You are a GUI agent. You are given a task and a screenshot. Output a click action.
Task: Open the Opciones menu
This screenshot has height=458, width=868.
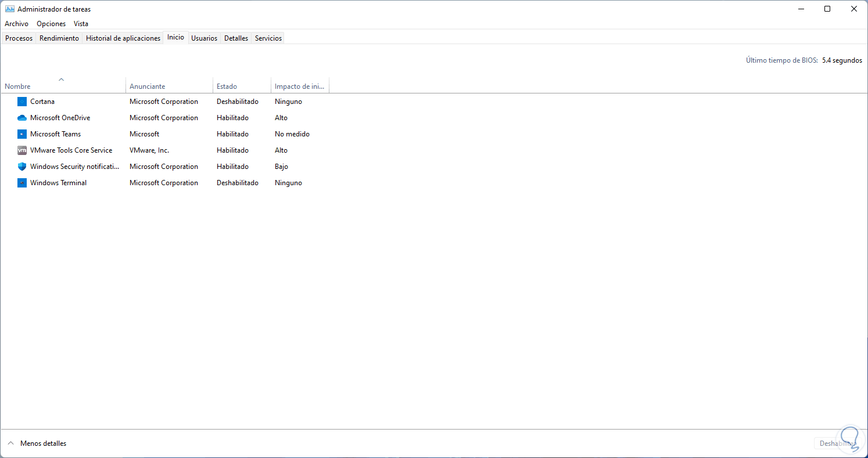click(51, 24)
